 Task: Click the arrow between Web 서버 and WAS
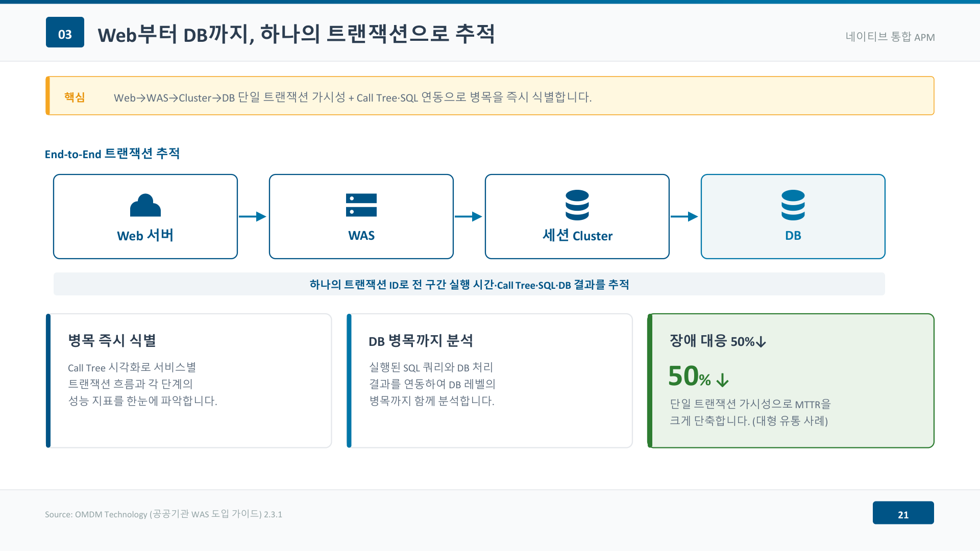pyautogui.click(x=253, y=216)
